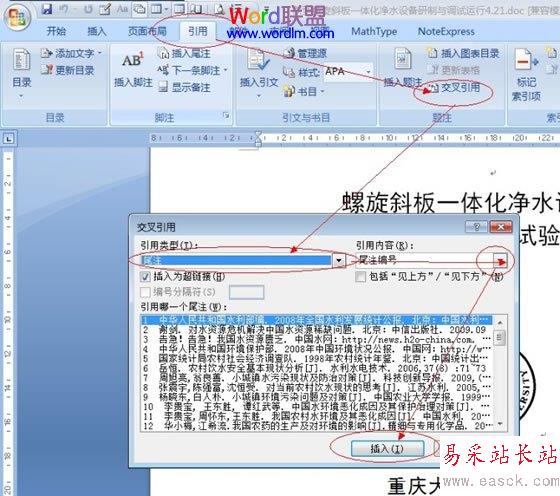560x496 pixels.
Task: Switch to the 插入 tab
Action: click(97, 31)
